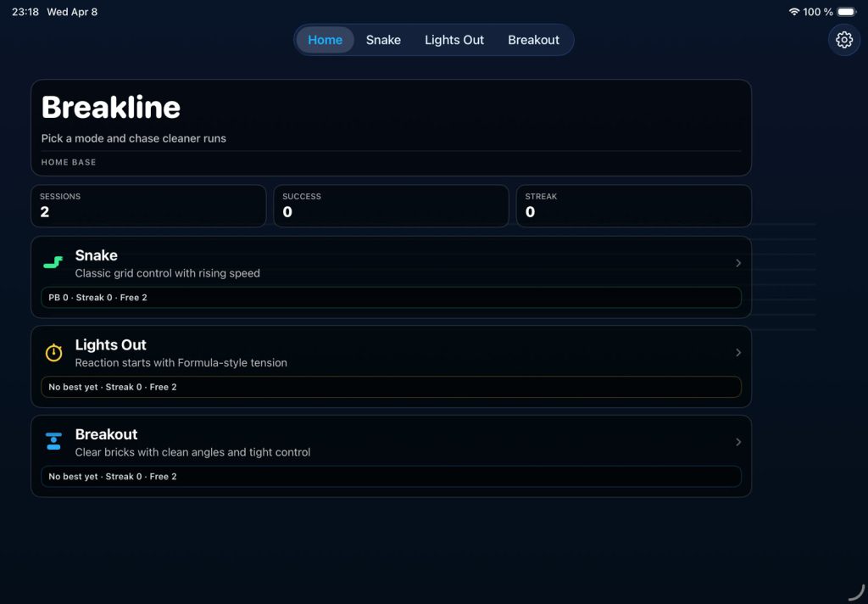Launch Lights Out from its card
This screenshot has width=868, height=604.
click(390, 352)
